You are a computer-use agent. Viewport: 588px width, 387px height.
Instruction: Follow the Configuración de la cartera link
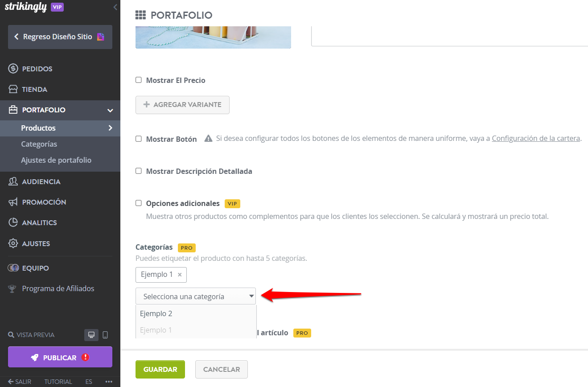coord(536,138)
